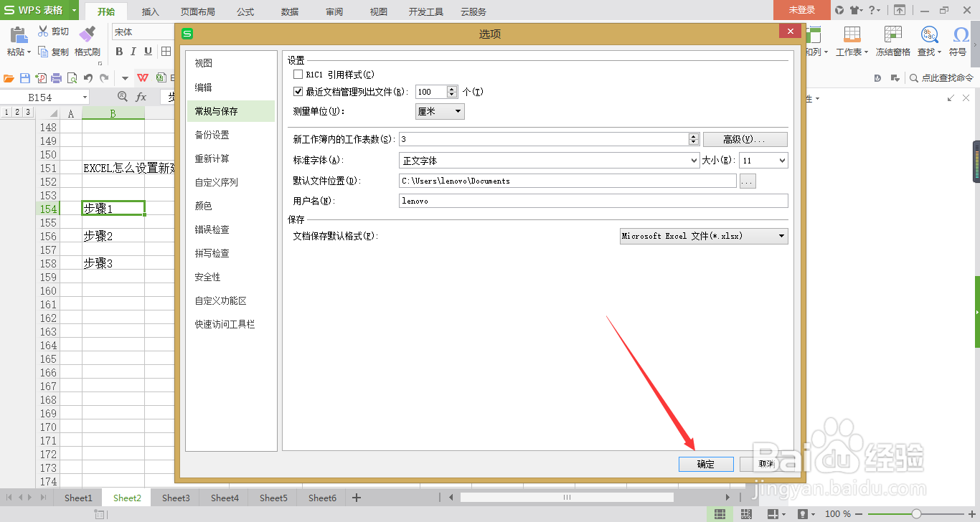This screenshot has height=522, width=980.
Task: Click the 确定 button to confirm
Action: [x=706, y=464]
